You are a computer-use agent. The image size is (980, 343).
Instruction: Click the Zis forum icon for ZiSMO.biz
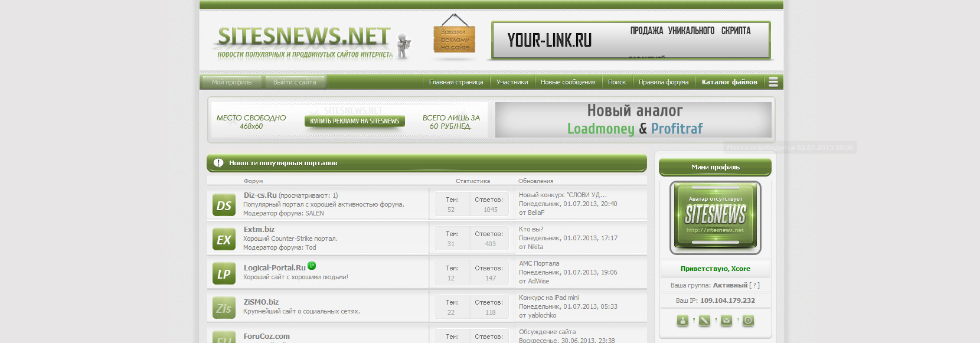tap(224, 308)
